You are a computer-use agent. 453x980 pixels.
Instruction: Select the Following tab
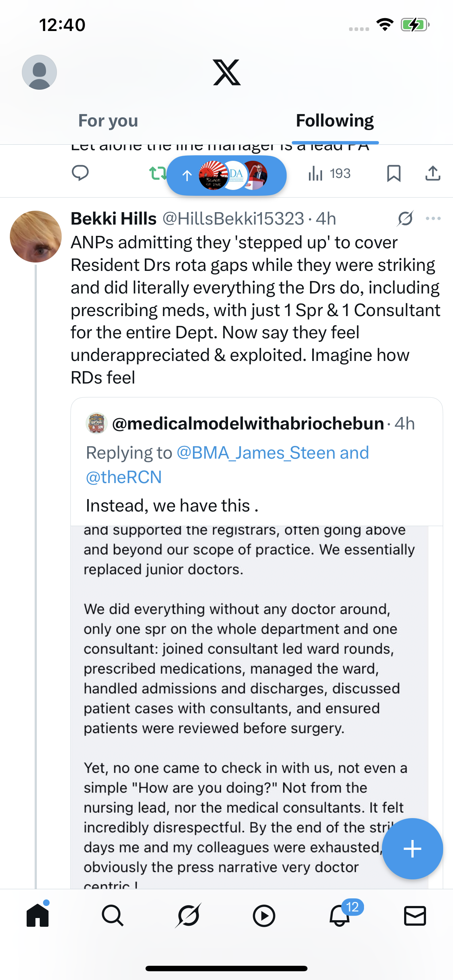[334, 121]
